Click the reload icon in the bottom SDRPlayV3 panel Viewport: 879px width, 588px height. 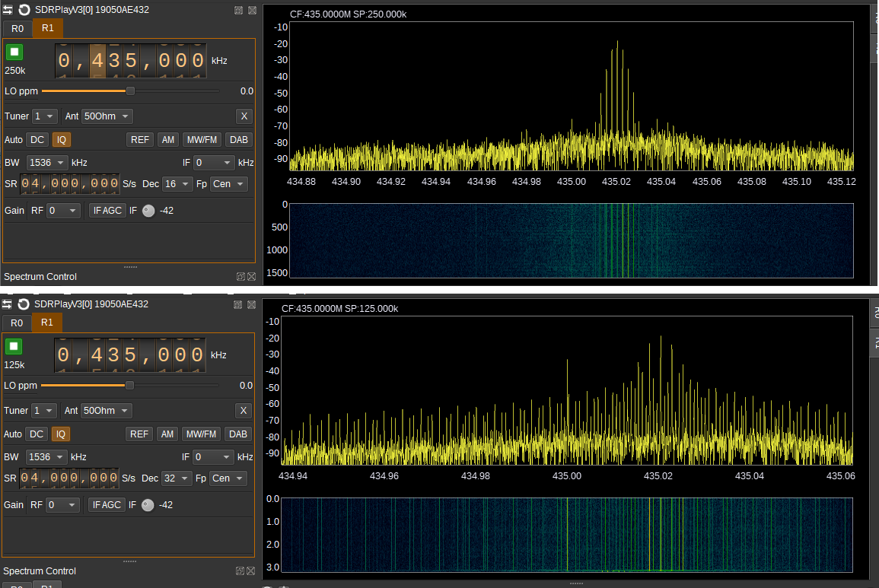[x=24, y=304]
